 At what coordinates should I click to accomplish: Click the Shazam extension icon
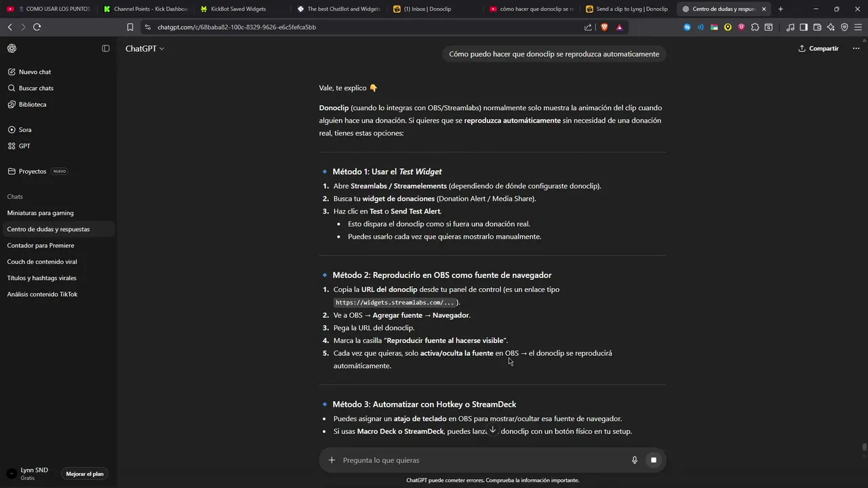click(x=687, y=27)
